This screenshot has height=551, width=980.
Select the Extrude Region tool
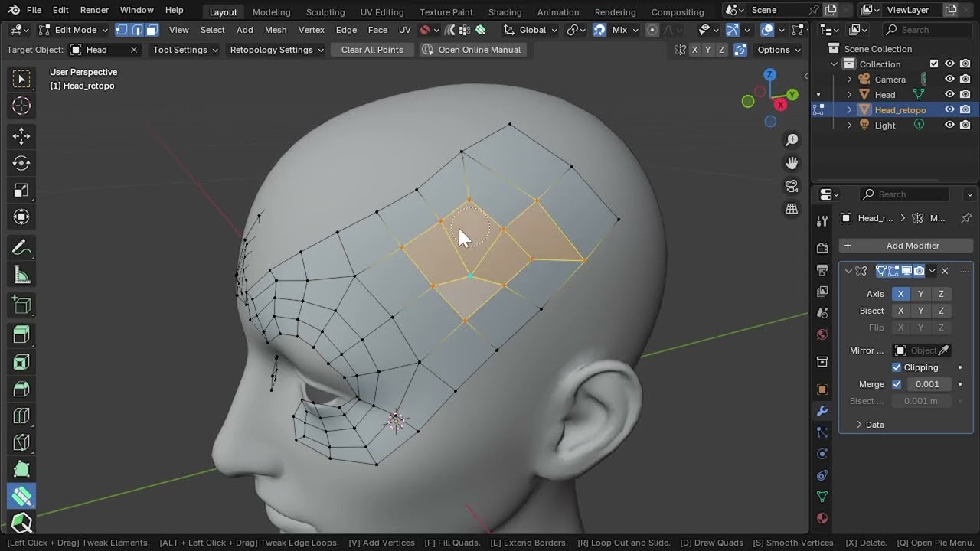pos(21,334)
